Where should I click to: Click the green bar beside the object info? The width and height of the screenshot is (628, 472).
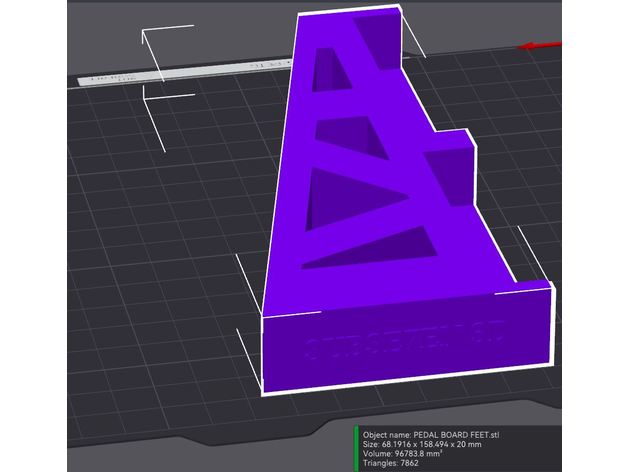click(355, 448)
